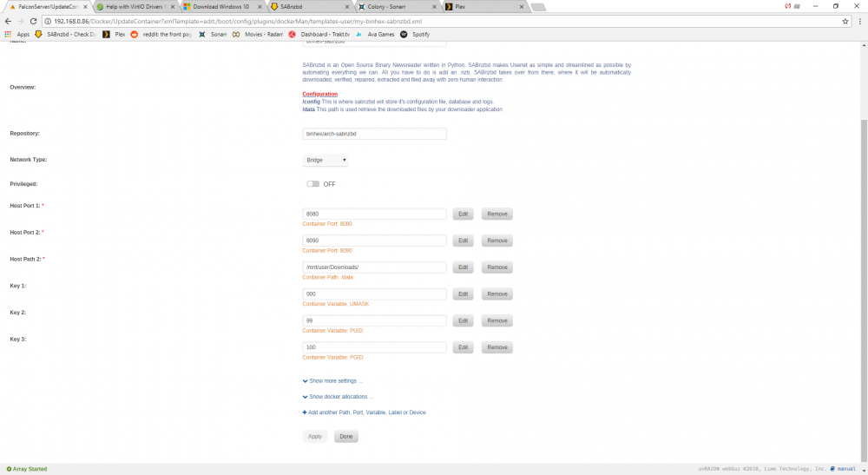Click the Container Path: /data label
Image resolution: width=868 pixels, height=475 pixels.
(327, 277)
